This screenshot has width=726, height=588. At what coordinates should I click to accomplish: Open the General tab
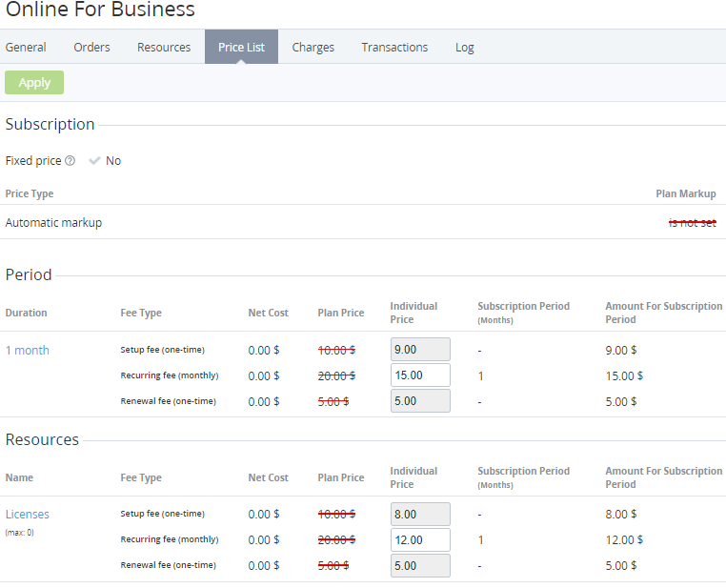point(26,47)
